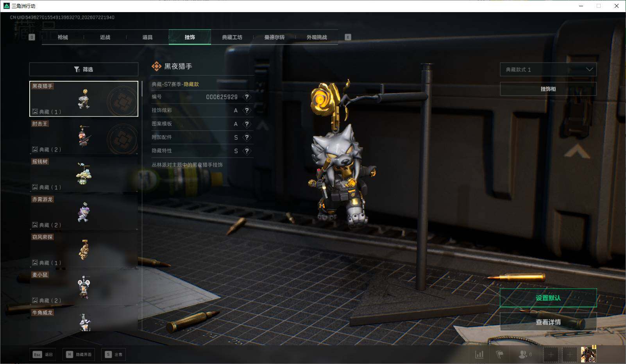Click help icon next to 附加配件
626x364 pixels.
click(247, 137)
